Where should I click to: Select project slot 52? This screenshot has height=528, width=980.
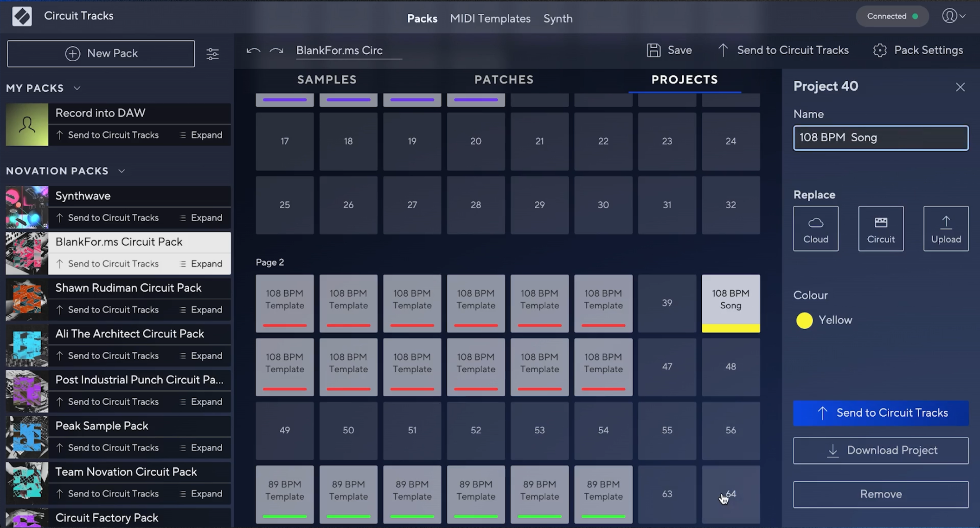[476, 431]
